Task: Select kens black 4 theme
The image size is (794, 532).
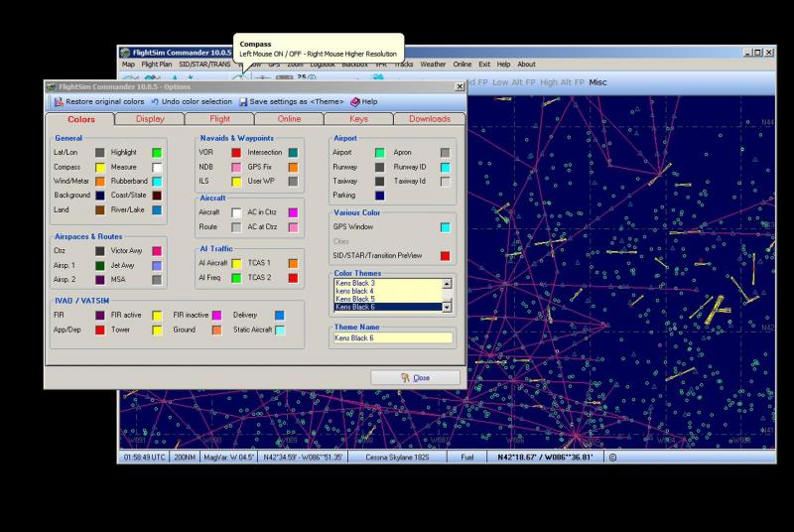Action: click(x=388, y=291)
